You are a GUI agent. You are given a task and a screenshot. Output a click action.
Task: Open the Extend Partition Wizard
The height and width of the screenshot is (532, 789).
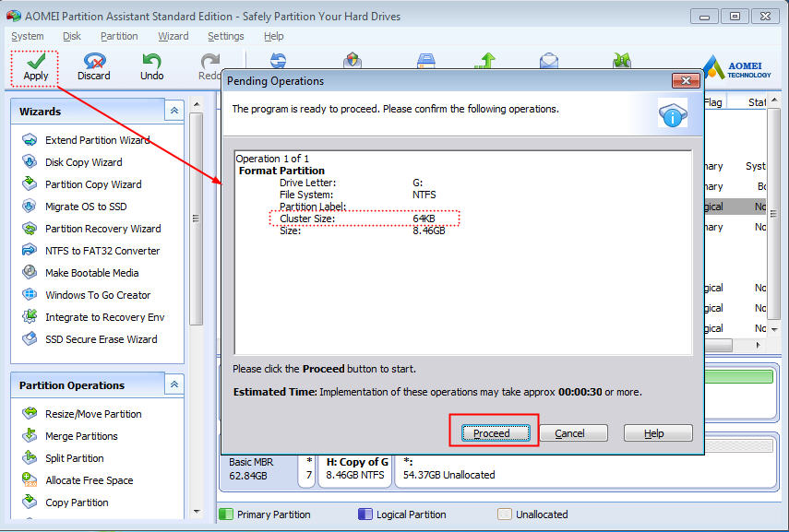(97, 140)
